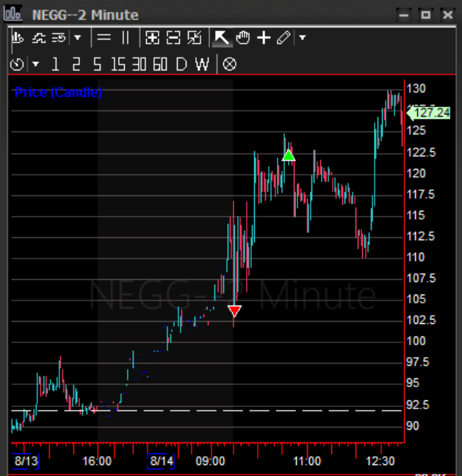Open the chart type bar icon

pyautogui.click(x=18, y=38)
